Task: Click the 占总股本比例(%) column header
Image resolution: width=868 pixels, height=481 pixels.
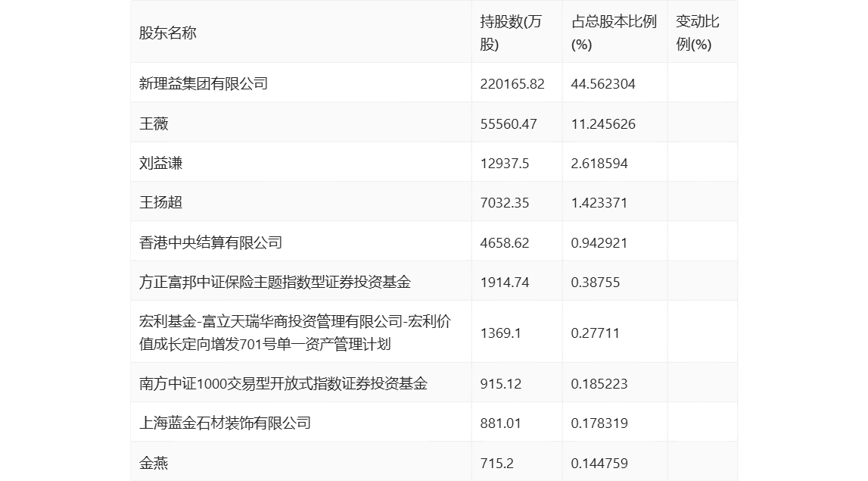Action: click(x=614, y=33)
